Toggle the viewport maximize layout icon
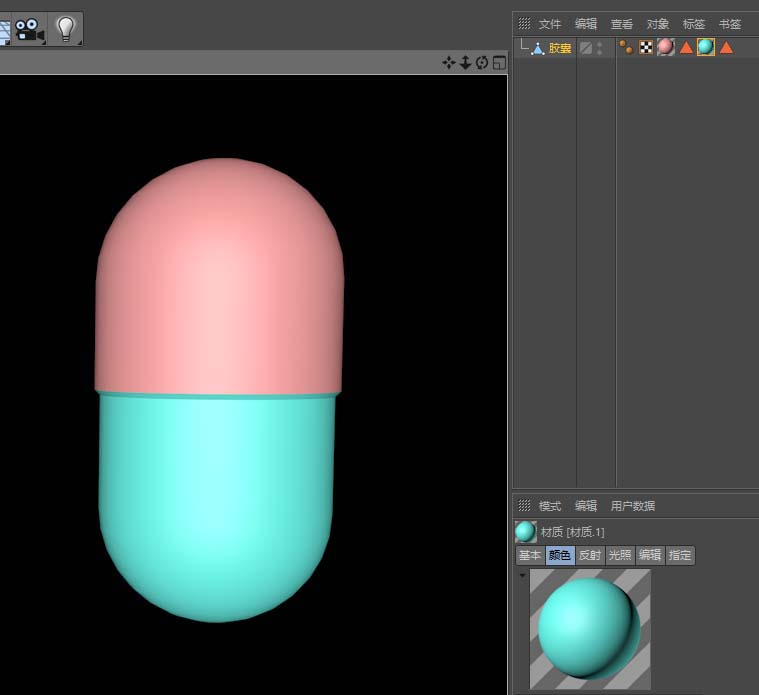 499,63
